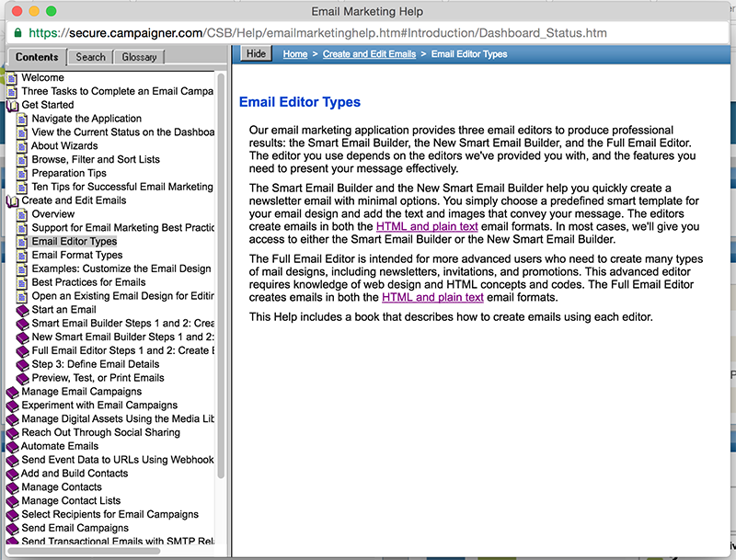The width and height of the screenshot is (736, 560).
Task: Open the About Wizards topic
Action: click(64, 146)
